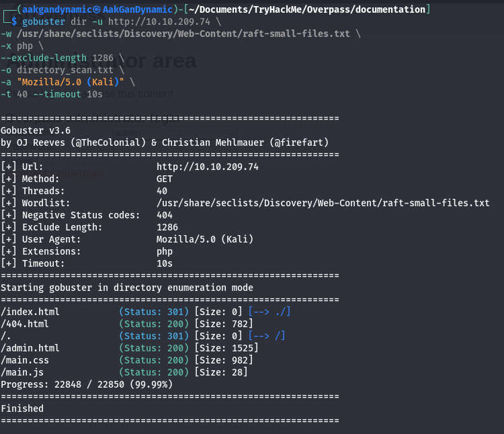Click the /index.html scan result
This screenshot has height=434, width=504.
coord(30,312)
